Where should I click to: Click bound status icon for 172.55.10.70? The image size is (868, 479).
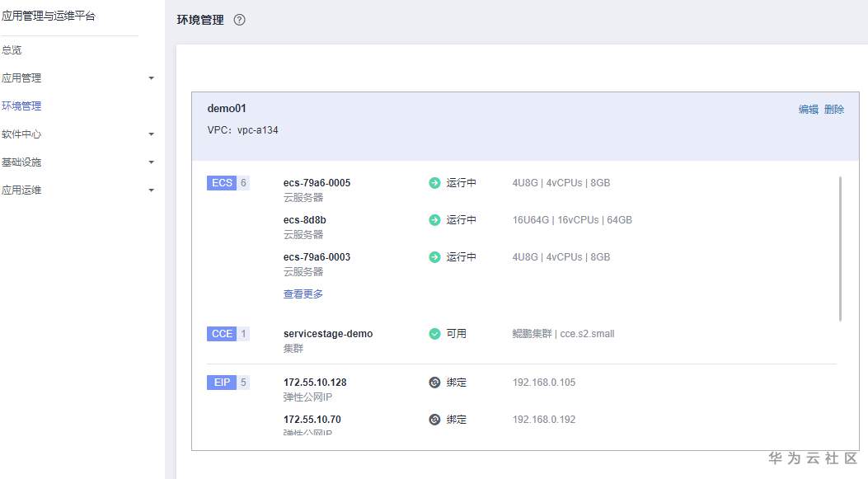pos(435,420)
